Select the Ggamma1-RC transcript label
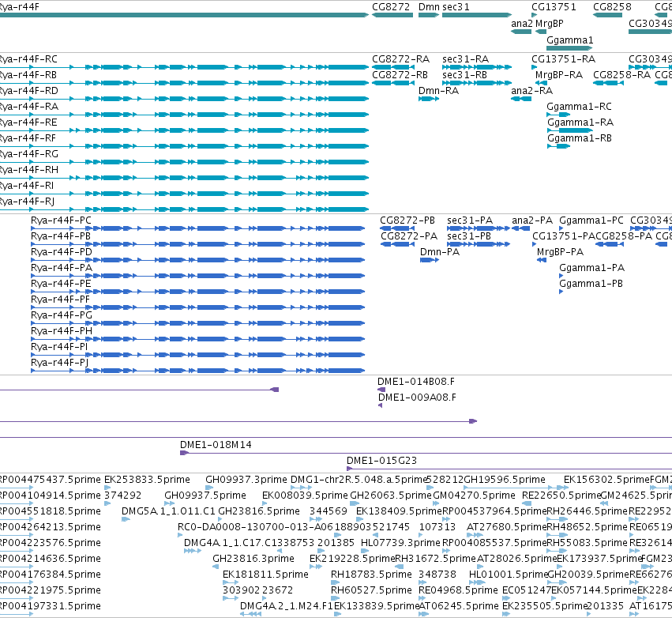The image size is (672, 618). coord(579,107)
